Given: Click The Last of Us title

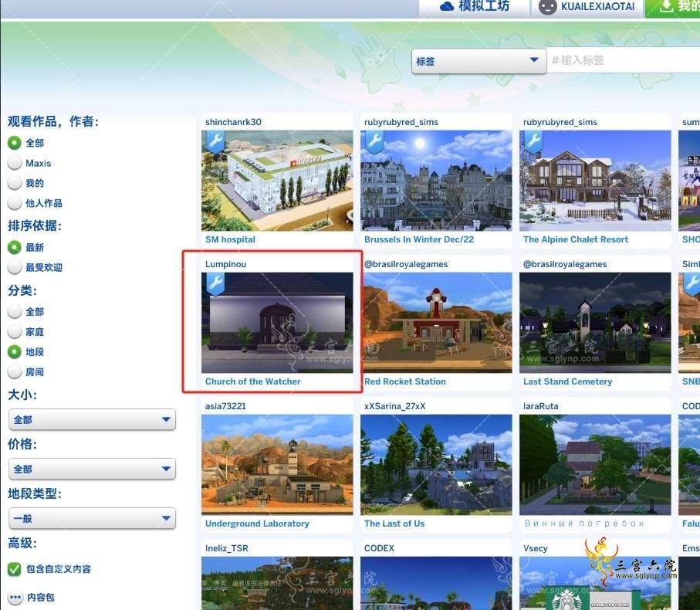Looking at the screenshot, I should click(394, 524).
